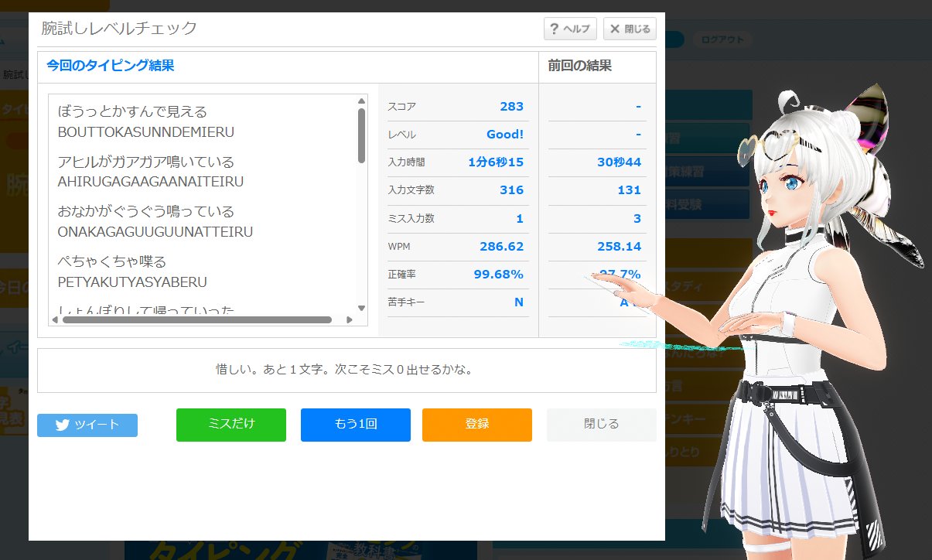
Task: Select the romaji line BOUTTOKASUNNDEMIERU
Action: pyautogui.click(x=145, y=132)
